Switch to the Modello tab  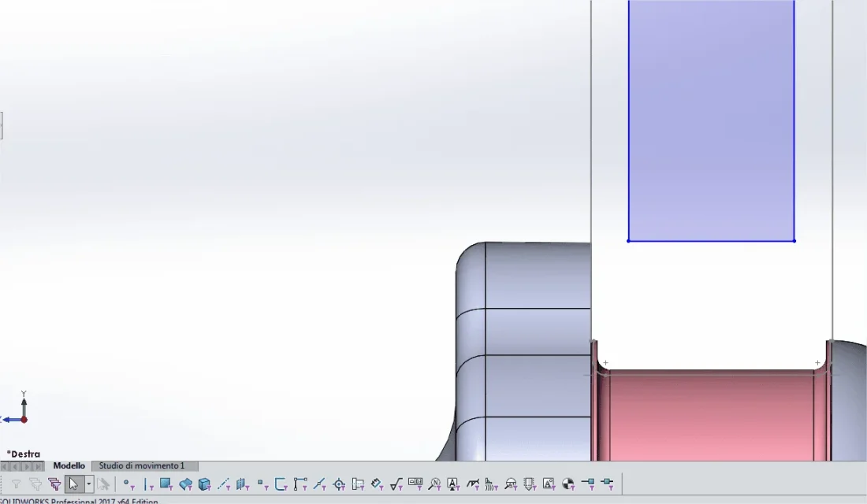click(69, 466)
